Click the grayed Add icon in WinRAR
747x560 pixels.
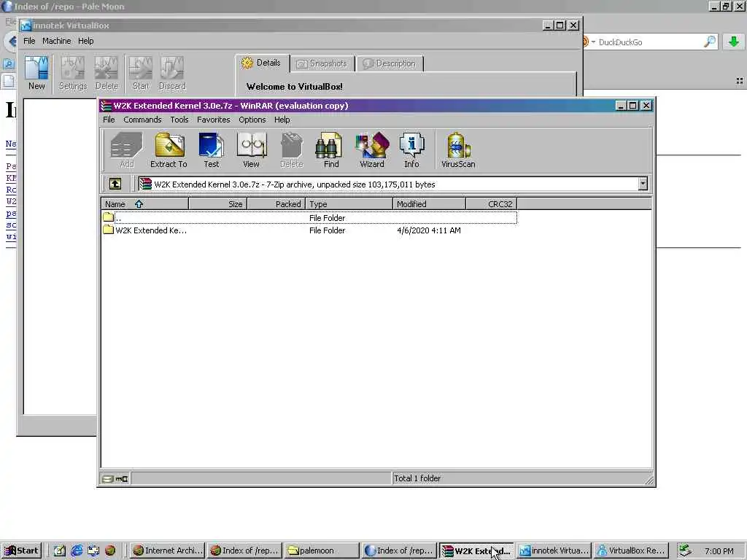click(x=126, y=149)
